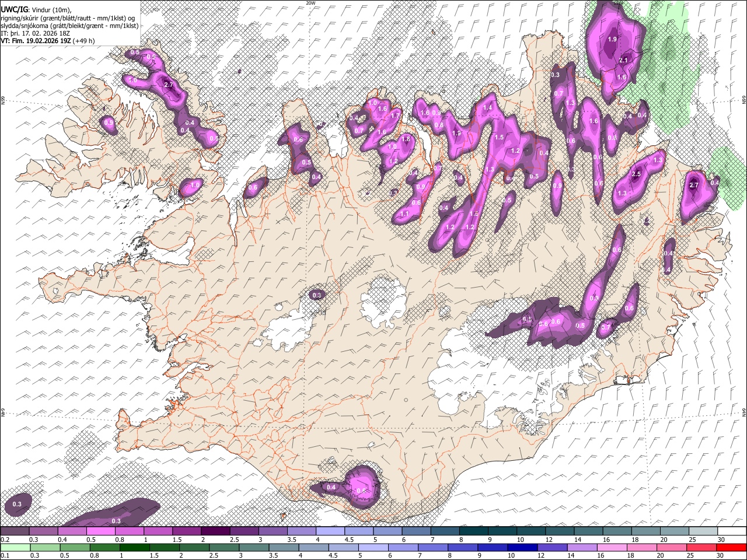Screen dimensions: 747x560
Task: Pick the red-pink swatch between 25 and 30 on the lower scale
Action: (x=701, y=547)
